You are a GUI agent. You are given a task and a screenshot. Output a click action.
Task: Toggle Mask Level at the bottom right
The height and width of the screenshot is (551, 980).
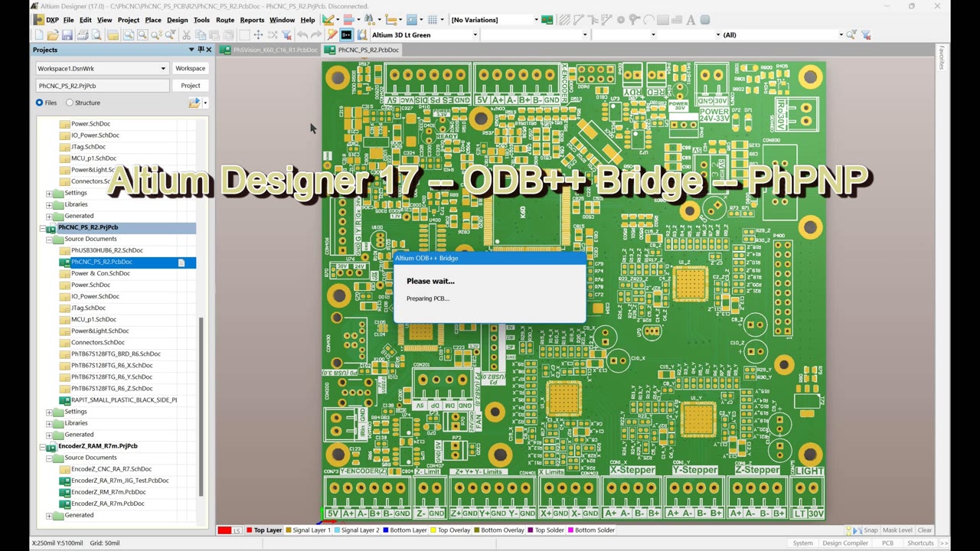[897, 530]
